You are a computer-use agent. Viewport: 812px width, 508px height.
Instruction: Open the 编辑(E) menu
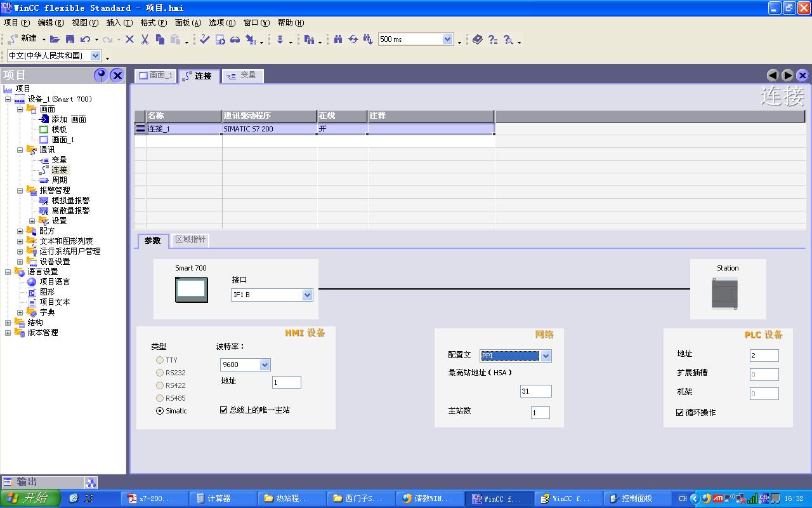pos(51,23)
